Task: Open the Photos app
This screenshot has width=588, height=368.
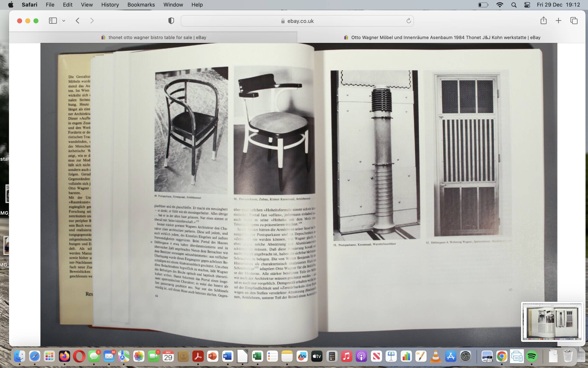Action: point(139,357)
